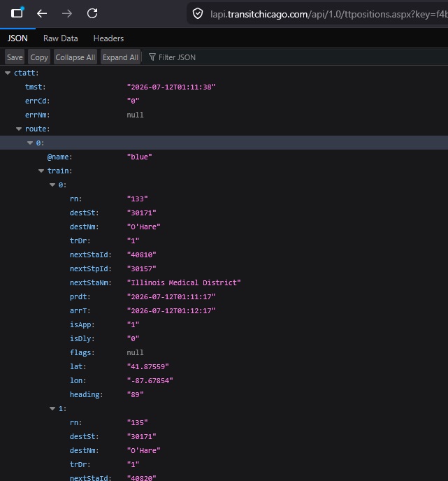The width and height of the screenshot is (448, 481).
Task: Click the errCd key
Action: [37, 101]
